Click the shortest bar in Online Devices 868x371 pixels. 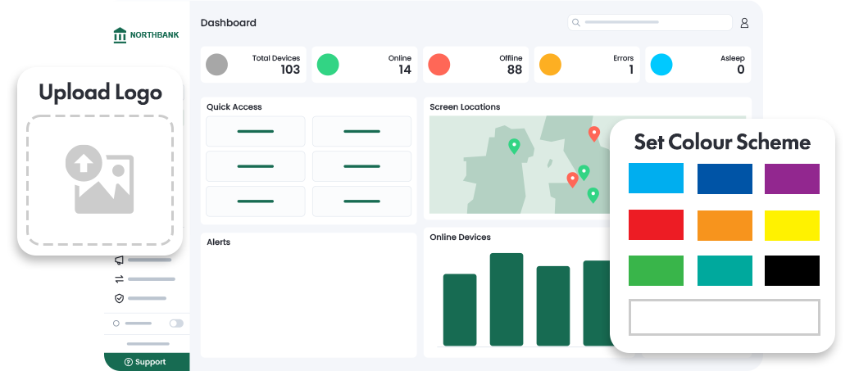click(x=460, y=310)
